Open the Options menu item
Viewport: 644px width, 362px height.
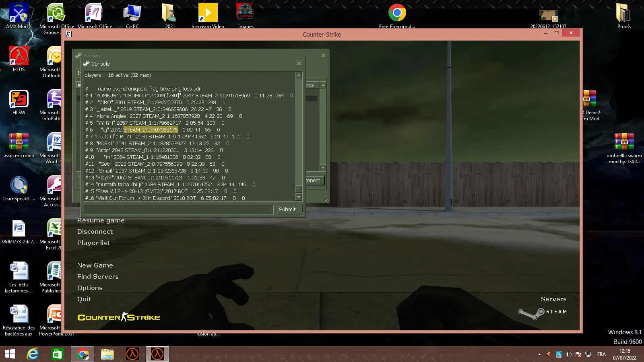click(x=90, y=288)
